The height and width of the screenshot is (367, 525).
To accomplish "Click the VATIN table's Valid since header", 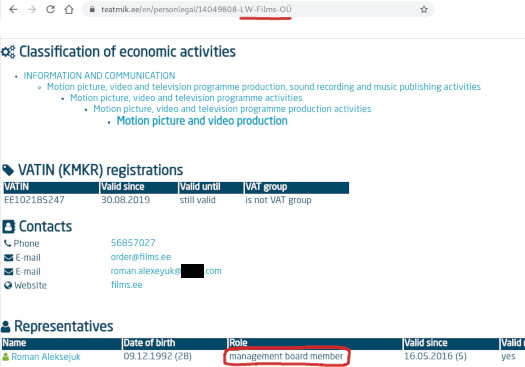I will 139,188.
